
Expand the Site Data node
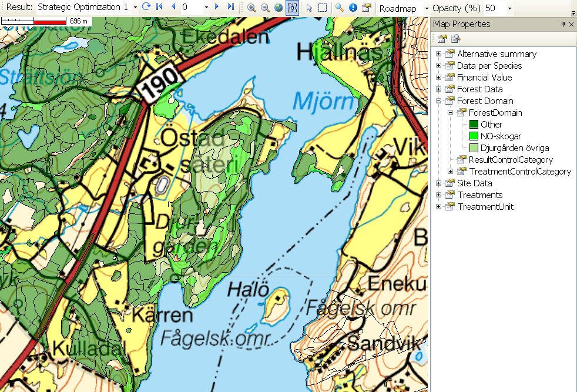click(x=439, y=183)
